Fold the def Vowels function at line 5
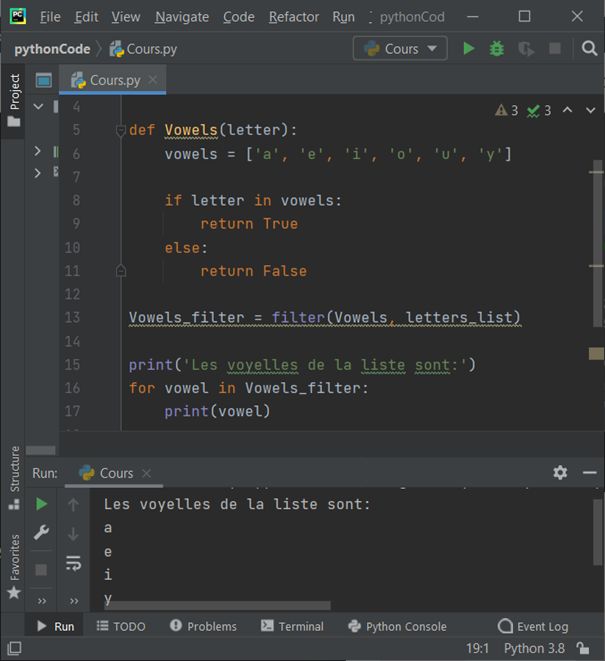 point(121,130)
